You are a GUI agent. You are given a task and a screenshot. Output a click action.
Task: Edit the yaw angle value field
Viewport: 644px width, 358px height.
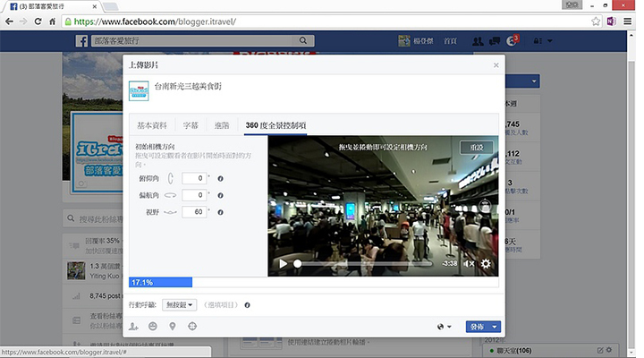[194, 195]
